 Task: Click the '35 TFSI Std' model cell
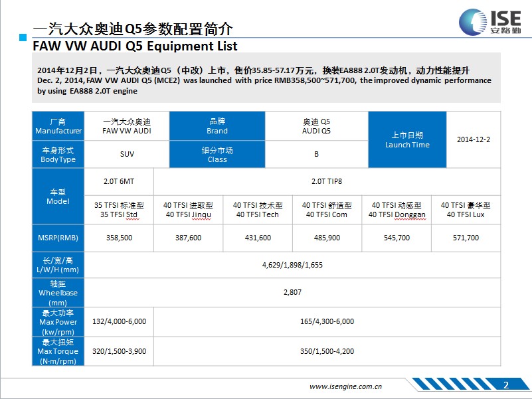tap(119, 210)
